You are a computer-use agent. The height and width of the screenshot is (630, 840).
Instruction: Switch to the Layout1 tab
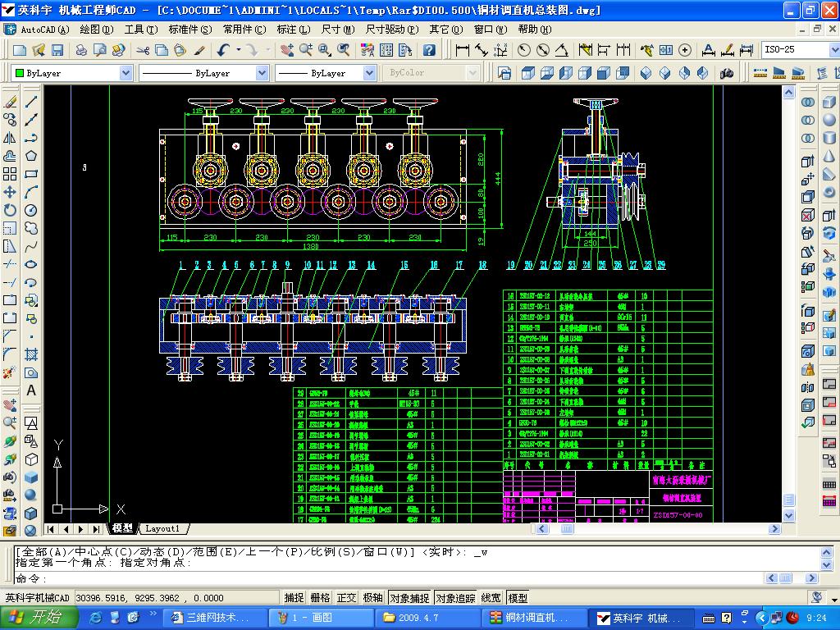163,529
